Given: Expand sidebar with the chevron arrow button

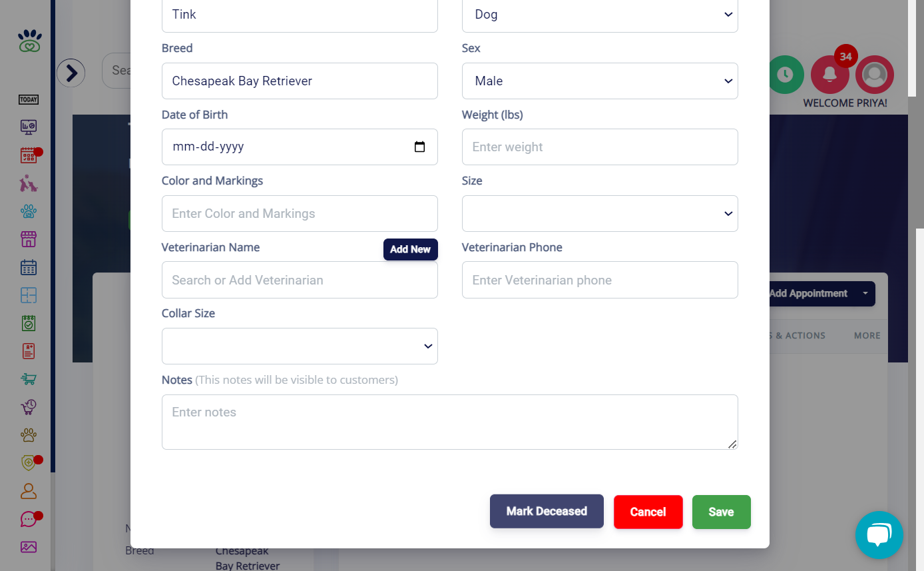Looking at the screenshot, I should click(71, 73).
